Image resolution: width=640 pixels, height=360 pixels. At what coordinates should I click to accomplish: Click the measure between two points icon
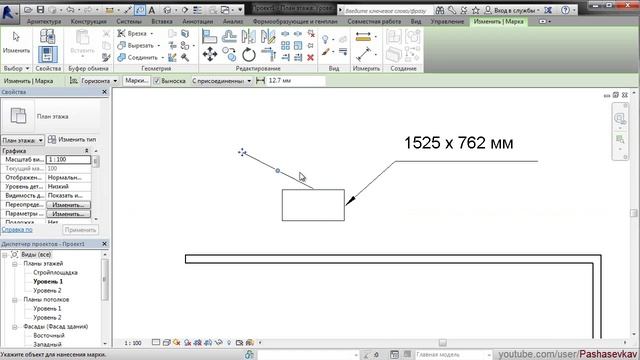tap(363, 54)
